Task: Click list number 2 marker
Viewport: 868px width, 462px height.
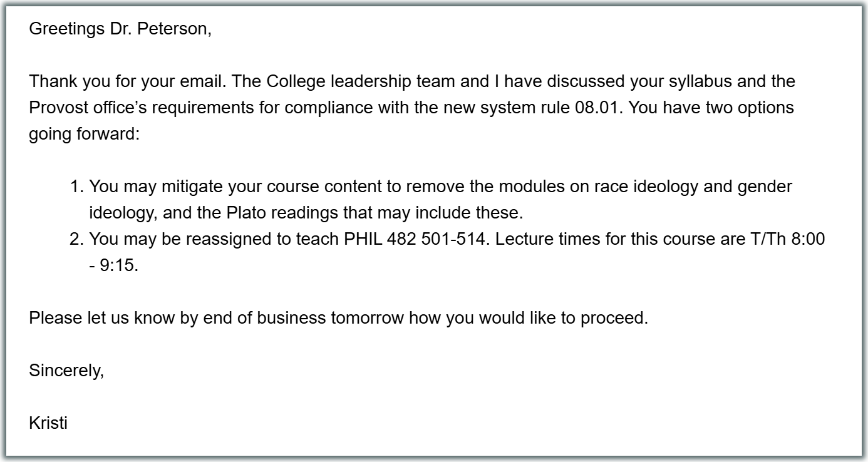Action: pos(76,239)
